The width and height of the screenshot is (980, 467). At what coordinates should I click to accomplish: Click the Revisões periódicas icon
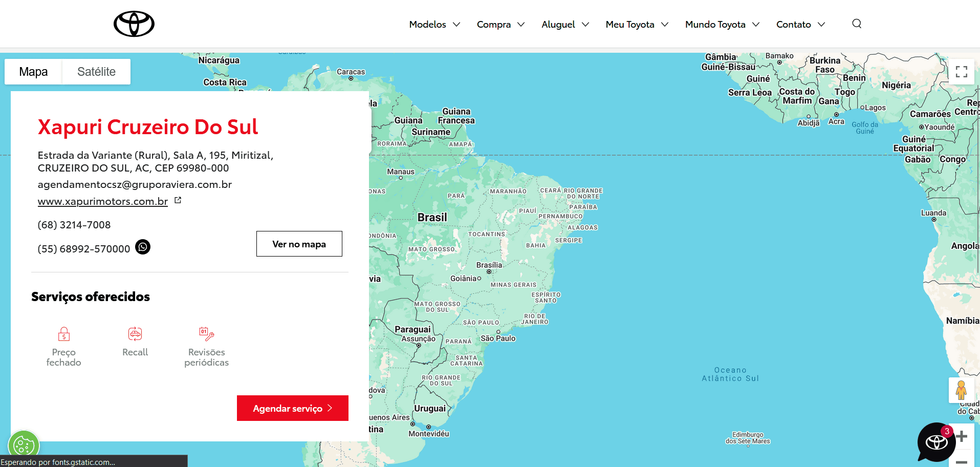pos(206,334)
